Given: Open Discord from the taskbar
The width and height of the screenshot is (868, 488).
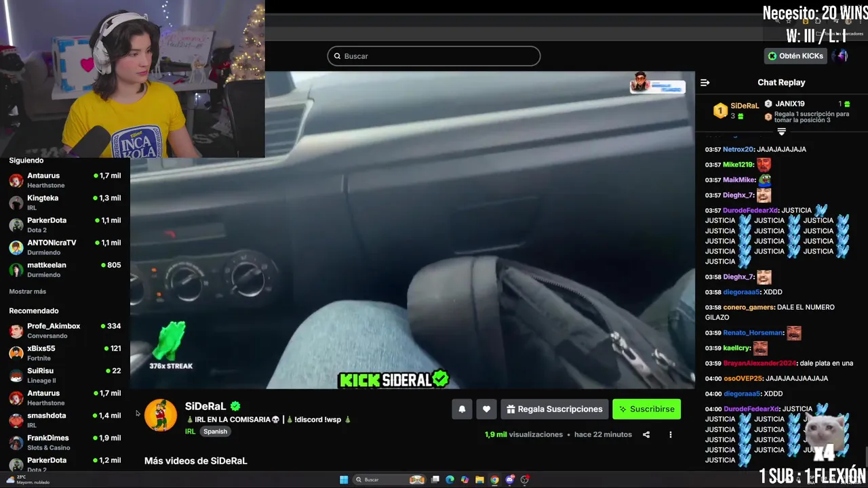Looking at the screenshot, I should [510, 480].
